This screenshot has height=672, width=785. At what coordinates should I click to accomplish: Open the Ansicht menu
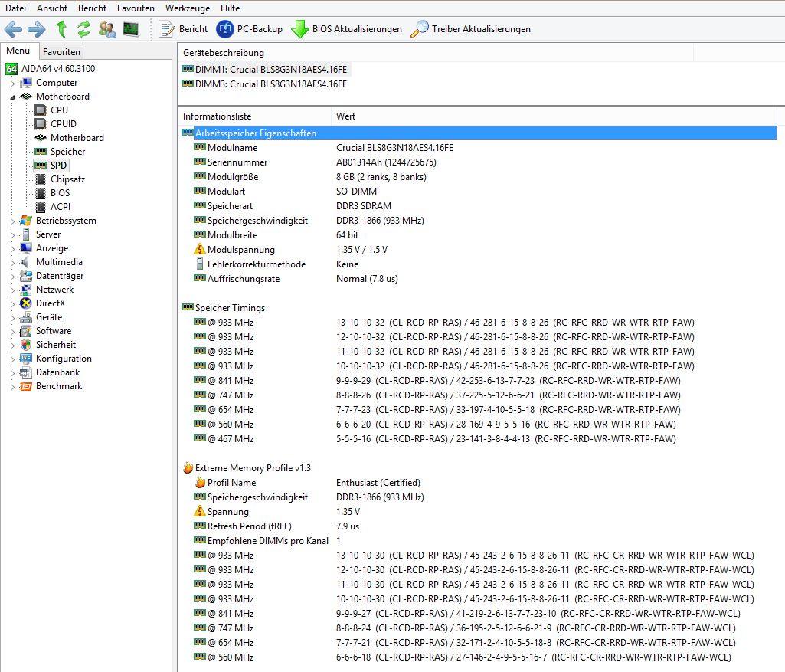tap(52, 8)
